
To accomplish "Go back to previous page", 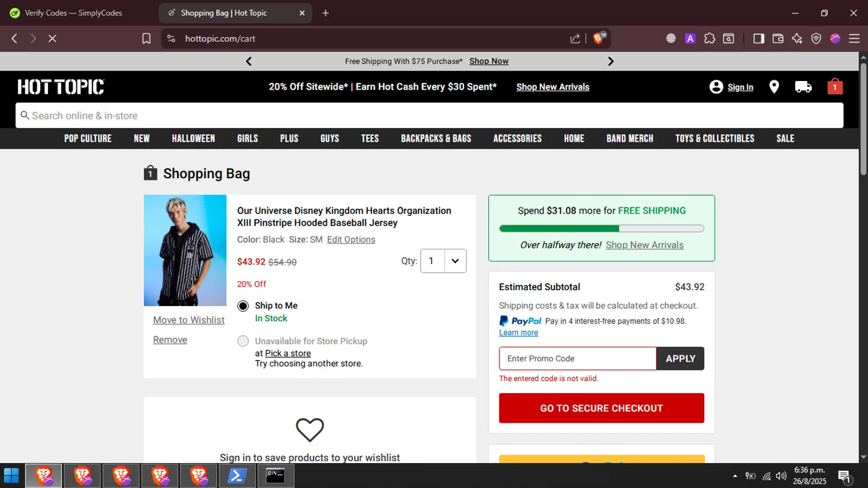I will click(14, 38).
